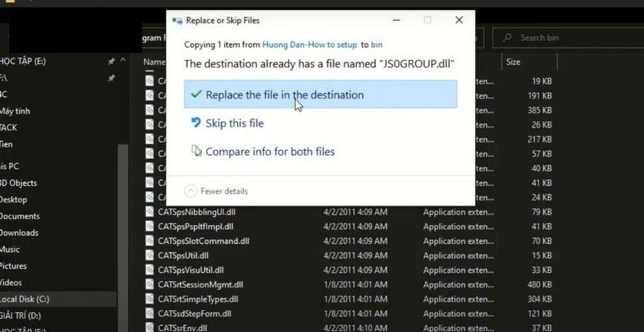Replace the file in the destination
The height and width of the screenshot is (332, 644).
coord(284,95)
